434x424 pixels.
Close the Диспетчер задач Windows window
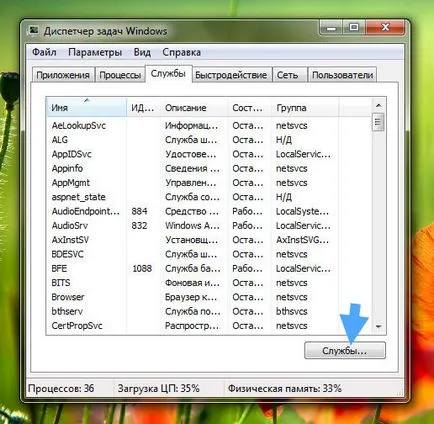386,28
